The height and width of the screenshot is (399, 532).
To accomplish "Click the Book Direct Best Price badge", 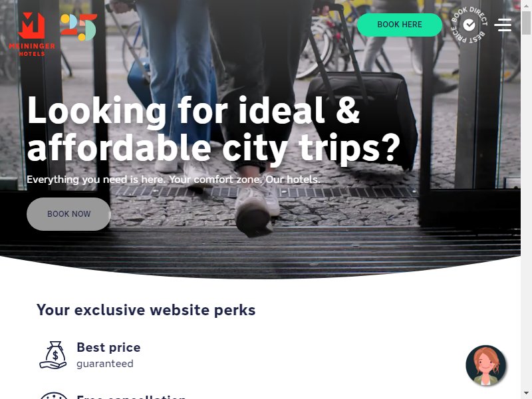I will click(469, 25).
